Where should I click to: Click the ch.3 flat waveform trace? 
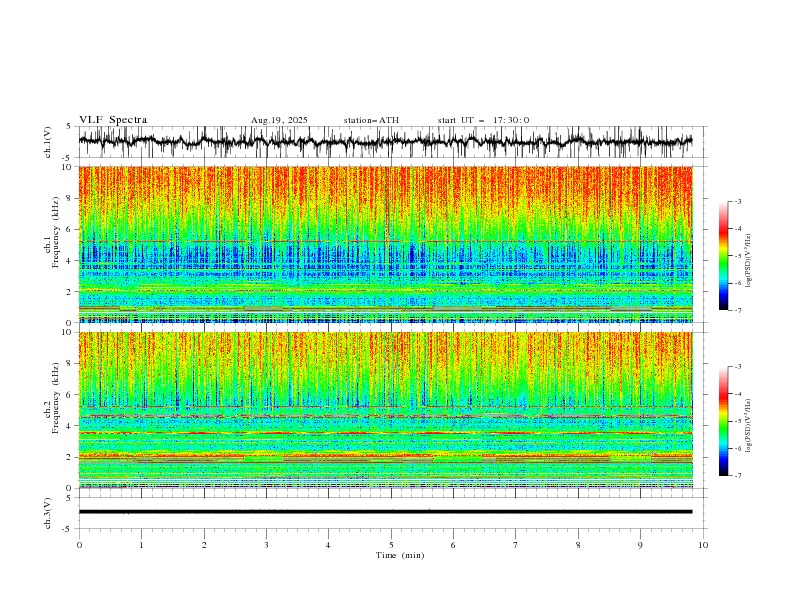click(385, 512)
